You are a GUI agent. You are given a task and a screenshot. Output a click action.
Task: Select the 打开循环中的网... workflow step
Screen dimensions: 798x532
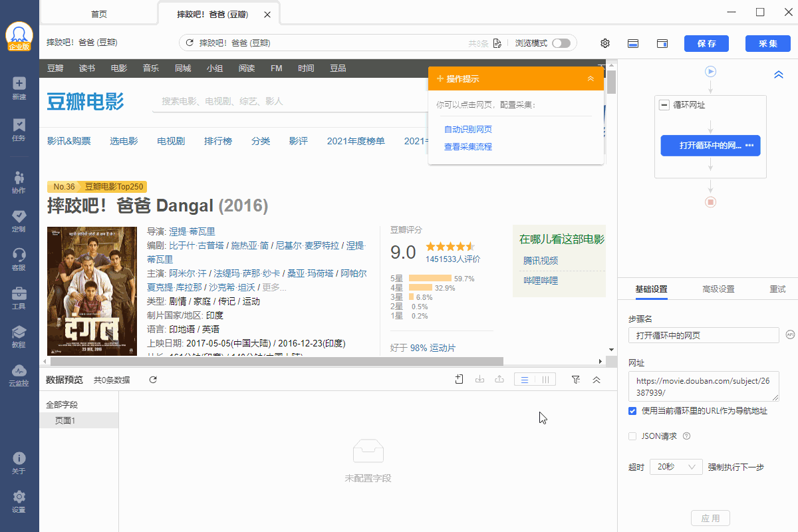click(x=710, y=146)
